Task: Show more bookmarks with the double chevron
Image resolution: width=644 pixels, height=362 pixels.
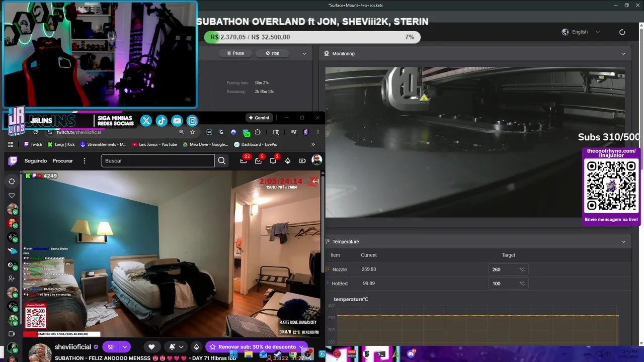Action: 313,144
